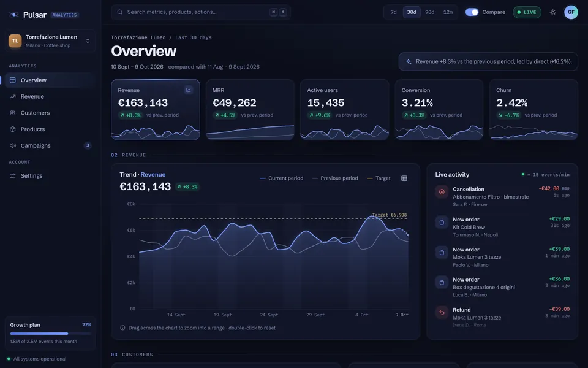Click the 24 Sept chart axis label
The image size is (588, 368).
(269, 315)
